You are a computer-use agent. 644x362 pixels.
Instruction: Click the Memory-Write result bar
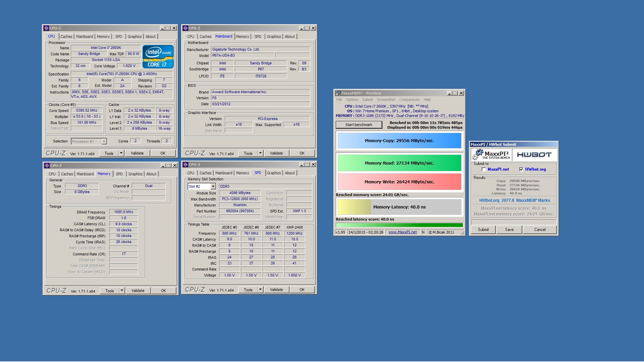(399, 182)
